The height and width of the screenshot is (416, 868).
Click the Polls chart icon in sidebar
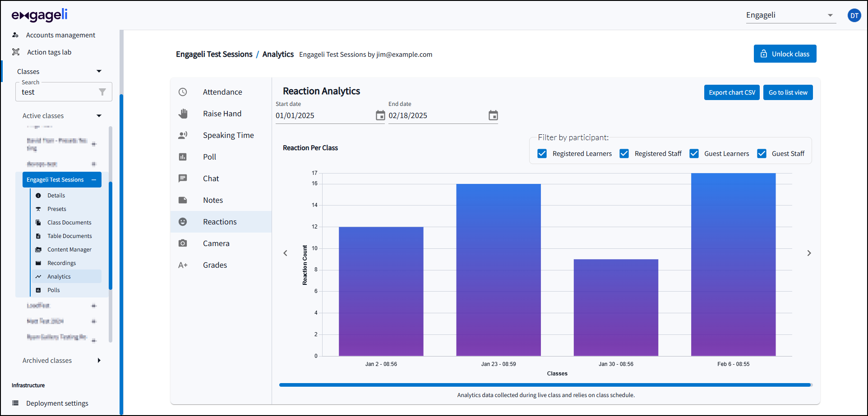(38, 290)
